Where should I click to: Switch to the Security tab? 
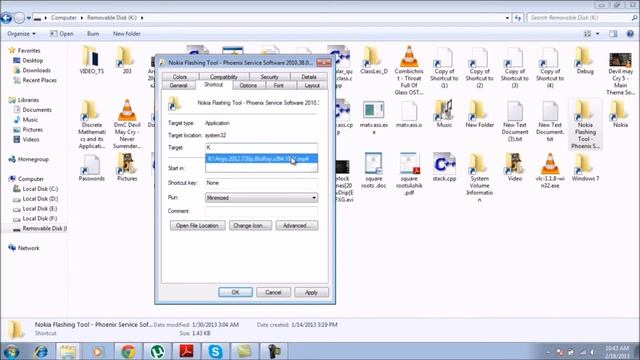[x=269, y=77]
